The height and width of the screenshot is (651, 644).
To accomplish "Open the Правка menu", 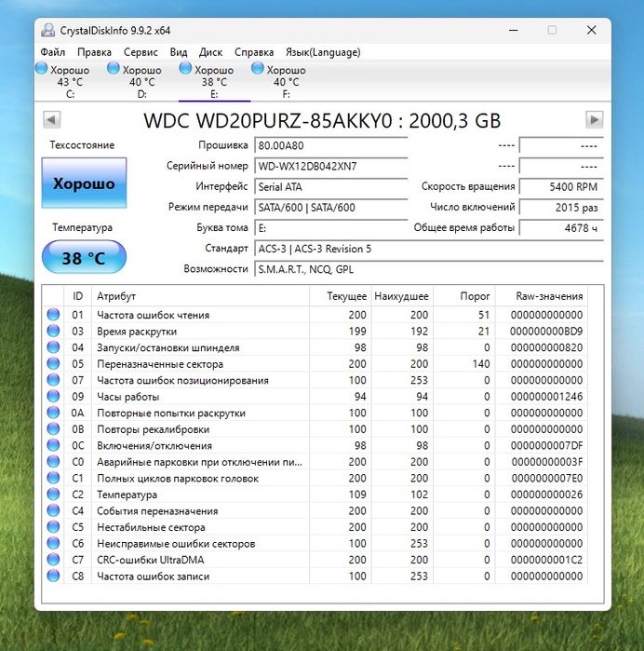I will pos(94,52).
